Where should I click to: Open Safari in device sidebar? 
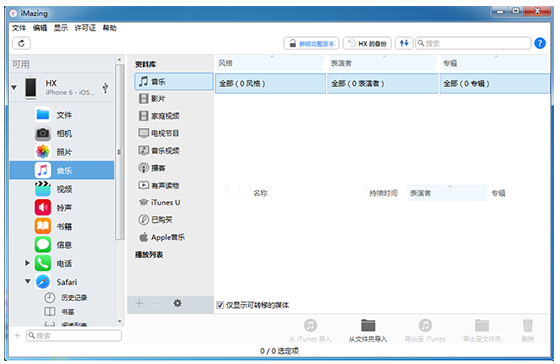pos(62,282)
